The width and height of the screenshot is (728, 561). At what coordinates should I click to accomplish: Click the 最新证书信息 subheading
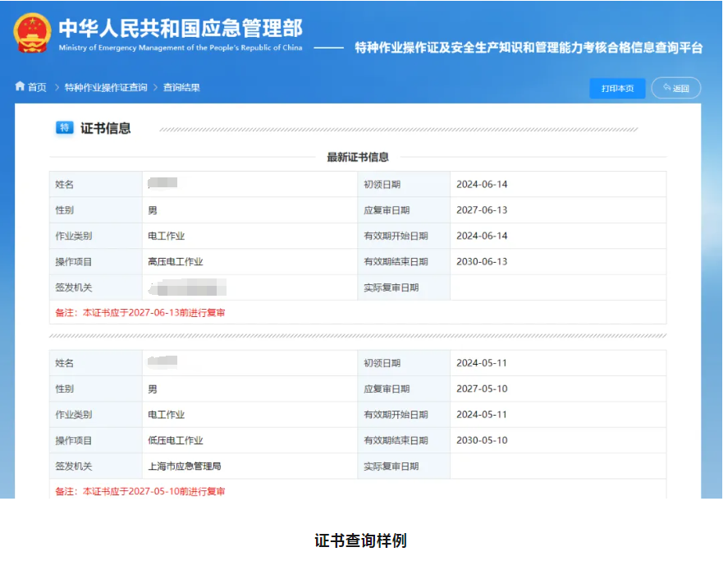point(358,157)
